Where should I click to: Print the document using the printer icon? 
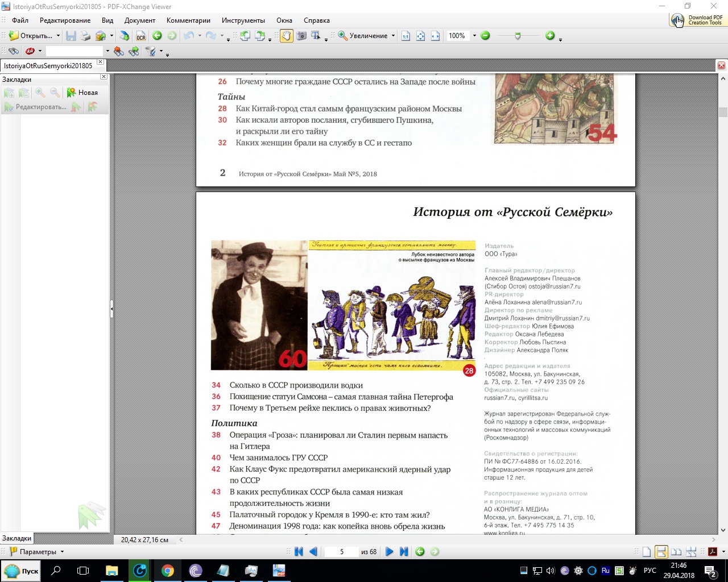coord(85,36)
